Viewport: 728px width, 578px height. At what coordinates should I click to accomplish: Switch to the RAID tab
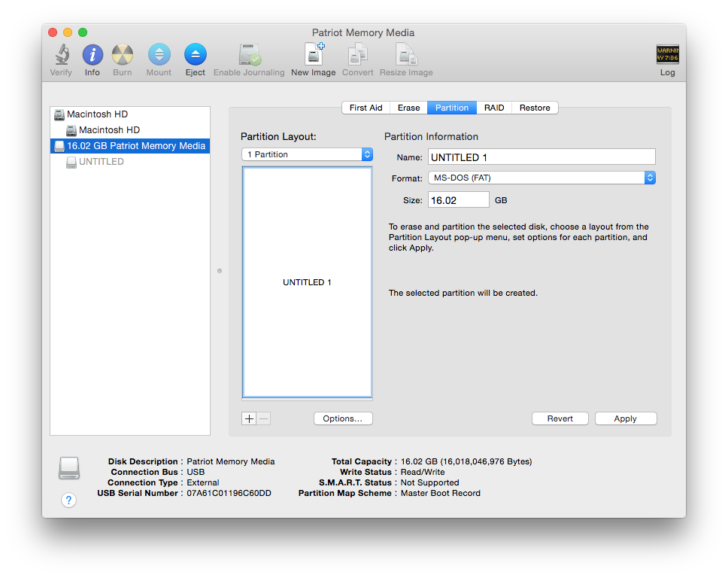click(x=494, y=108)
